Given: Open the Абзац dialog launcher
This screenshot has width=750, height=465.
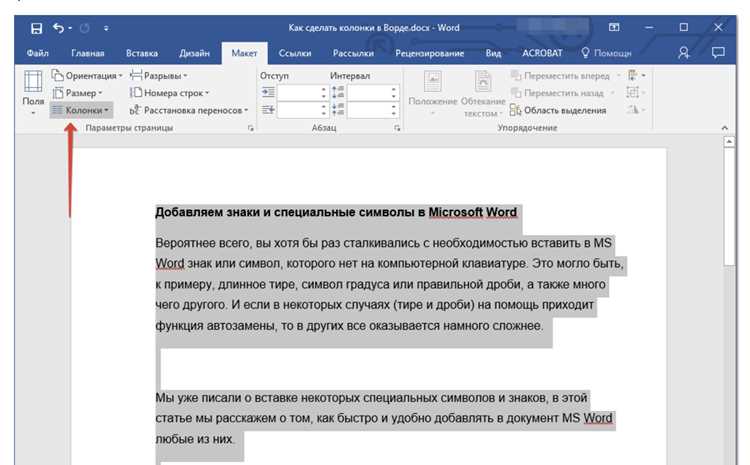Looking at the screenshot, I should tap(397, 128).
